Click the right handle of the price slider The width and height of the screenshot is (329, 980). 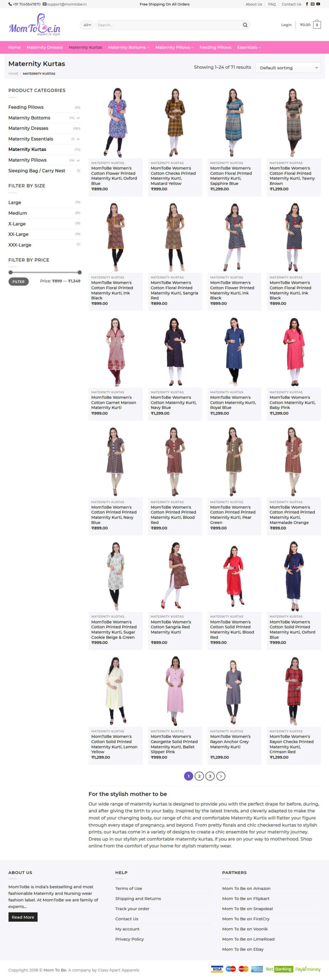tap(80, 273)
